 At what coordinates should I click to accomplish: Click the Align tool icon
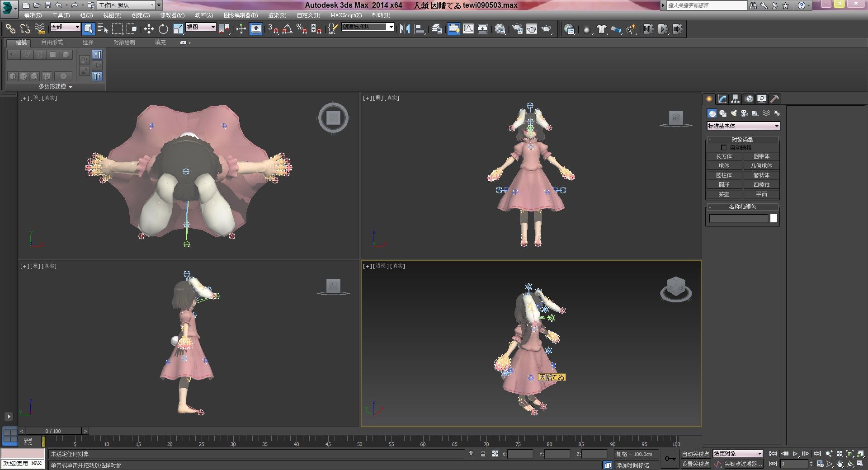pos(420,29)
